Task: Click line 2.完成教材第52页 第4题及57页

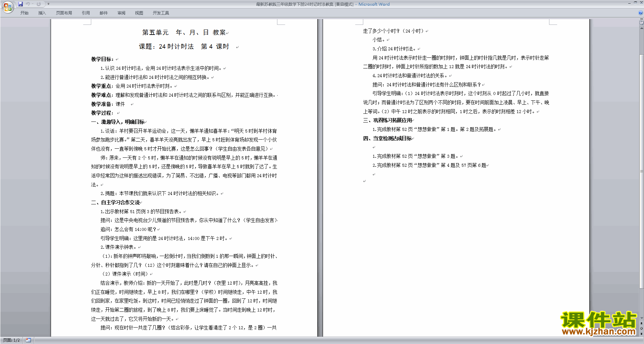Action: pos(429,165)
